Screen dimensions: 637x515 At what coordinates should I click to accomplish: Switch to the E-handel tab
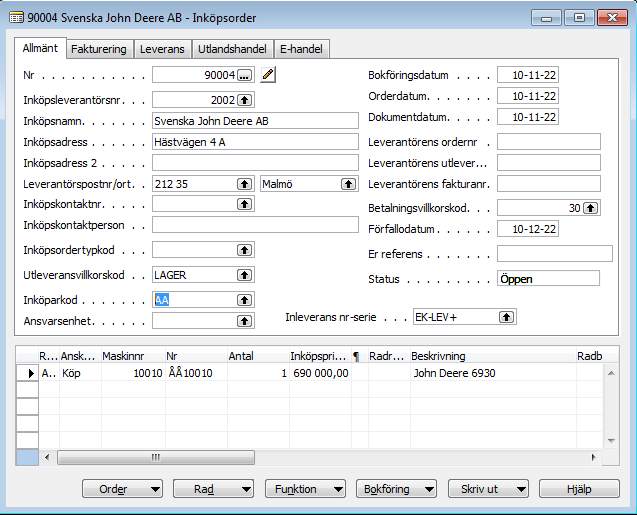[x=301, y=49]
